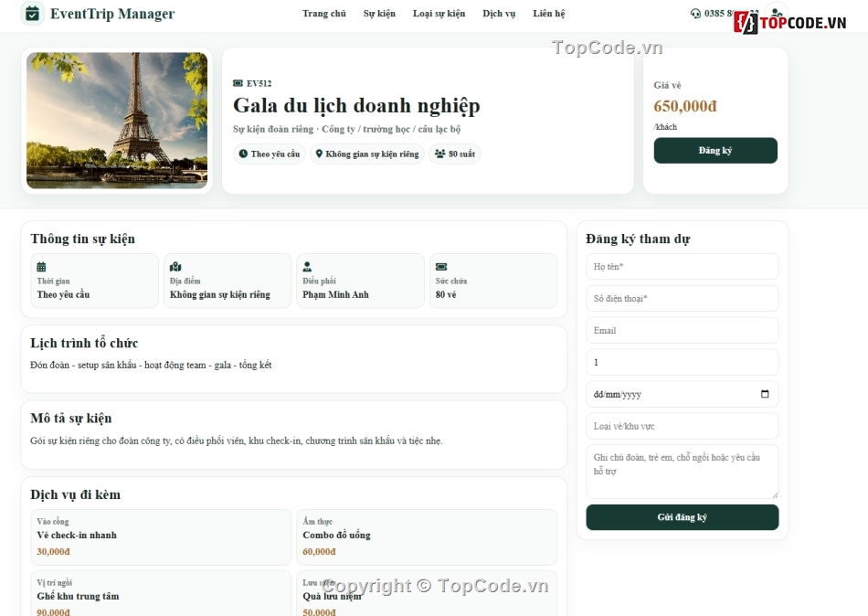Select the Combo đồ uống service card

click(427, 536)
